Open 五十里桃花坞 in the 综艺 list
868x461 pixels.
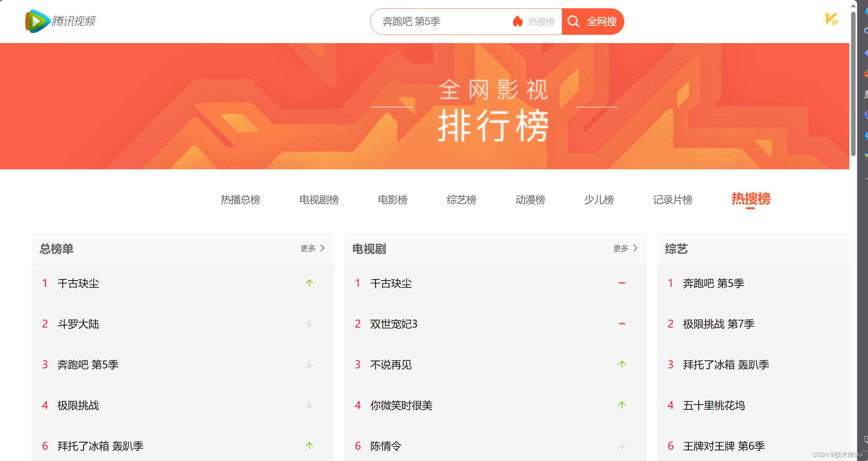(x=714, y=405)
